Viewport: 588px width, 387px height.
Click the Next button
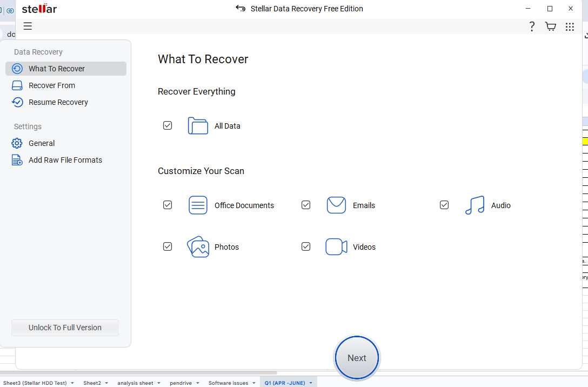(357, 358)
